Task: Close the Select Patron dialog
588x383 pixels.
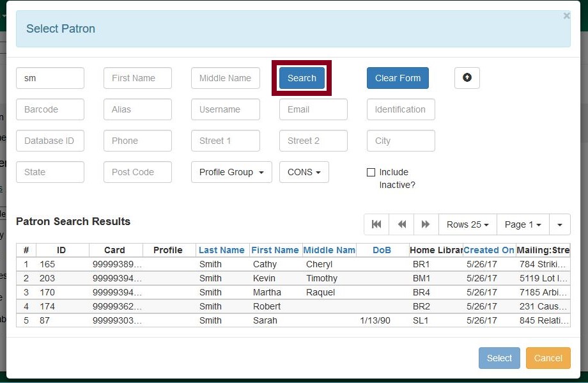Action: [566, 16]
